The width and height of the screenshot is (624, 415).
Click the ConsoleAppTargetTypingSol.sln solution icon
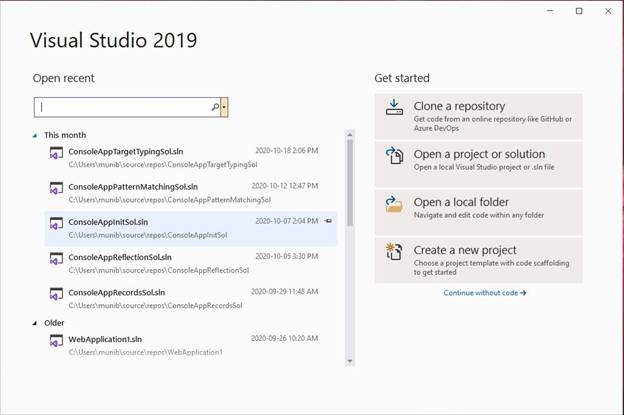(57, 154)
